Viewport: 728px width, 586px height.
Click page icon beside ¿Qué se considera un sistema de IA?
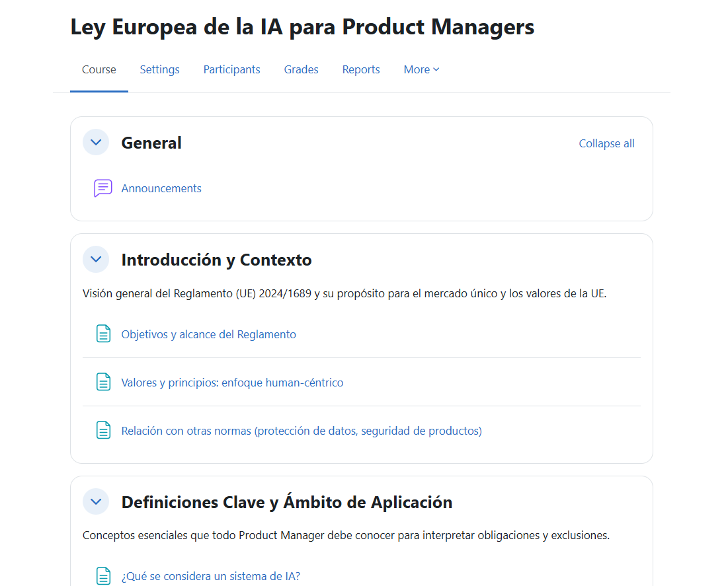103,576
